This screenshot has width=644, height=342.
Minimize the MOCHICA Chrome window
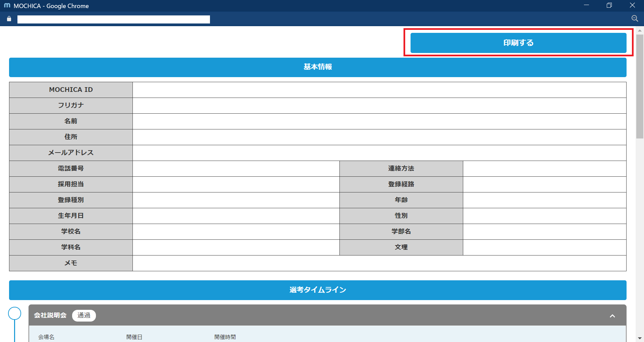pyautogui.click(x=586, y=5)
